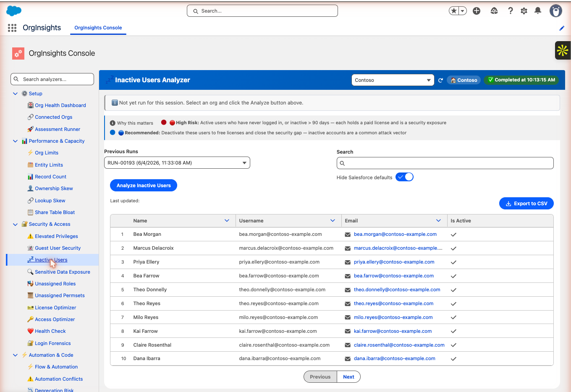Viewport: 571px width, 392px height.
Task: Click Export to CSV button
Action: pyautogui.click(x=526, y=204)
